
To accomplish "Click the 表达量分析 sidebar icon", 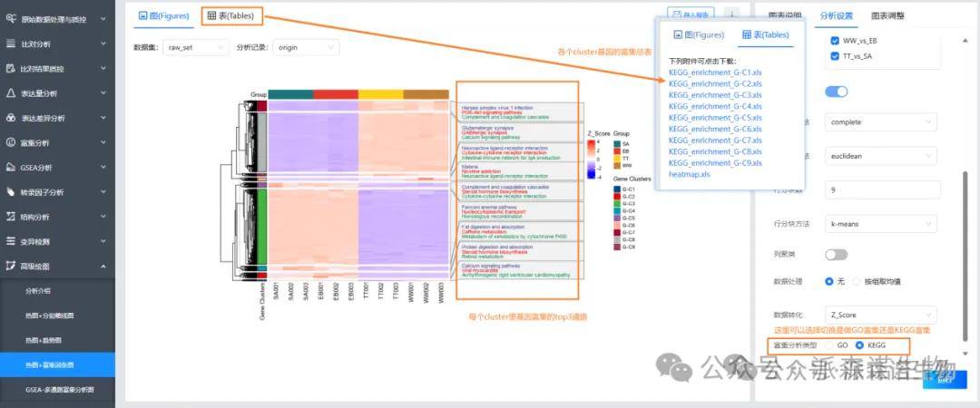I will click(11, 93).
